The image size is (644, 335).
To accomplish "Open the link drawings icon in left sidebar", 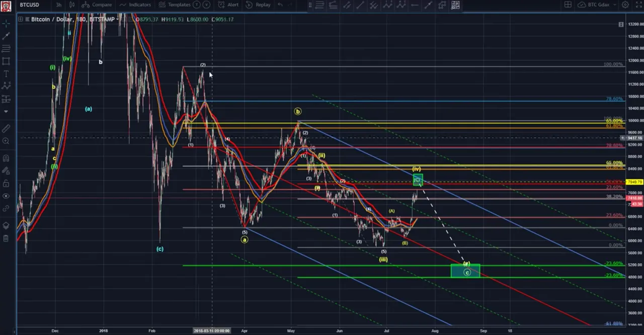I will coord(6,208).
